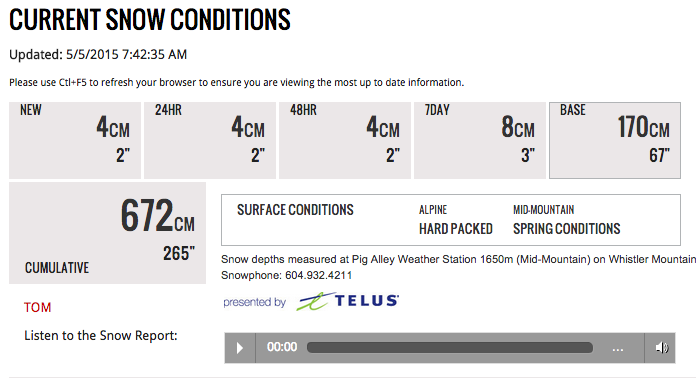Click the Updated timestamp text

tap(98, 55)
